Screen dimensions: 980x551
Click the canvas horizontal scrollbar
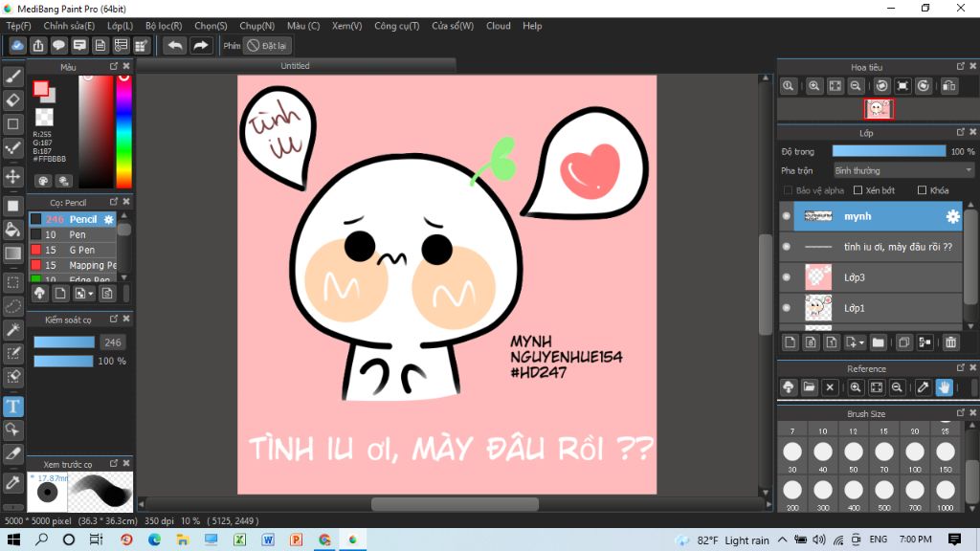coord(455,504)
